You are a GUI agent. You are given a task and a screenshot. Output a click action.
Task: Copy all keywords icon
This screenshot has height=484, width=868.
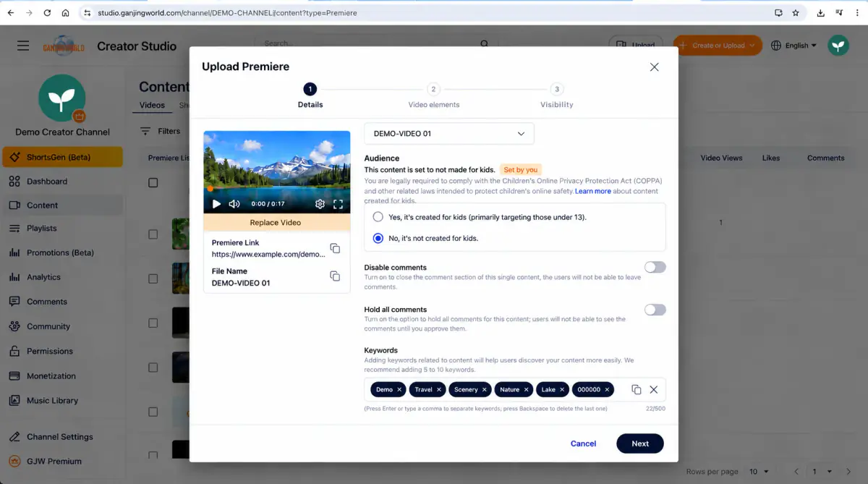(x=637, y=389)
